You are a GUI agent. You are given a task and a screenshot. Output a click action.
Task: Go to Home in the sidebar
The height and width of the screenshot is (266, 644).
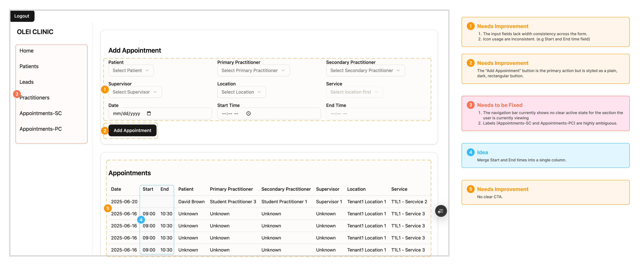point(27,51)
